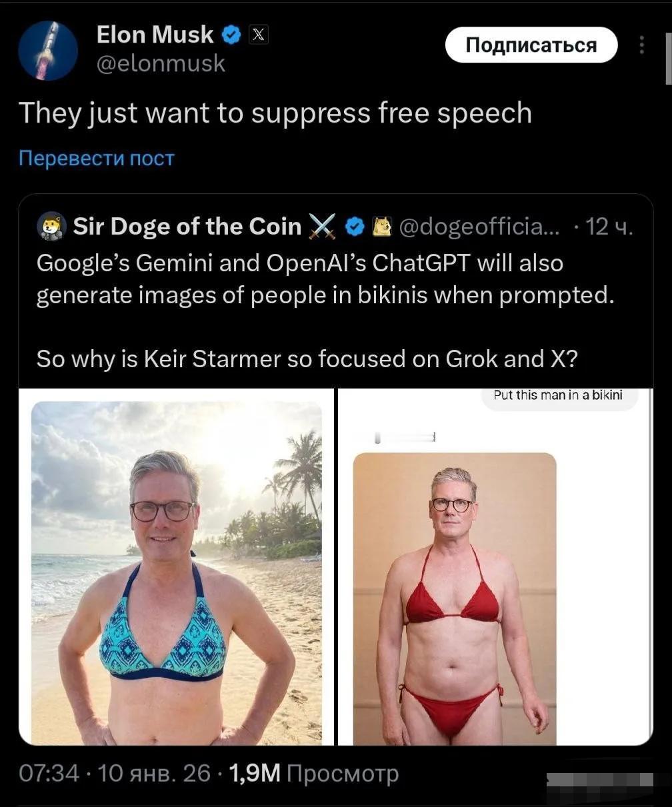Open the three-dot more options menu
The height and width of the screenshot is (807, 672).
(x=641, y=45)
